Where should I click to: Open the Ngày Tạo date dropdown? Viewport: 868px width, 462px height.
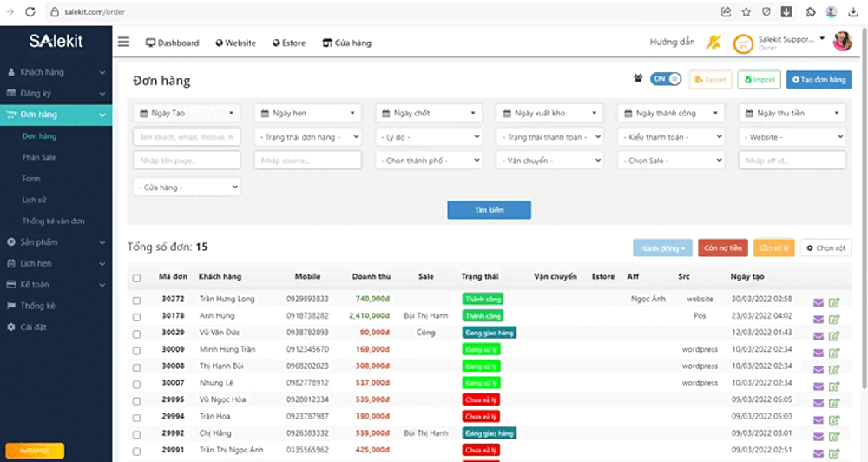tap(187, 113)
